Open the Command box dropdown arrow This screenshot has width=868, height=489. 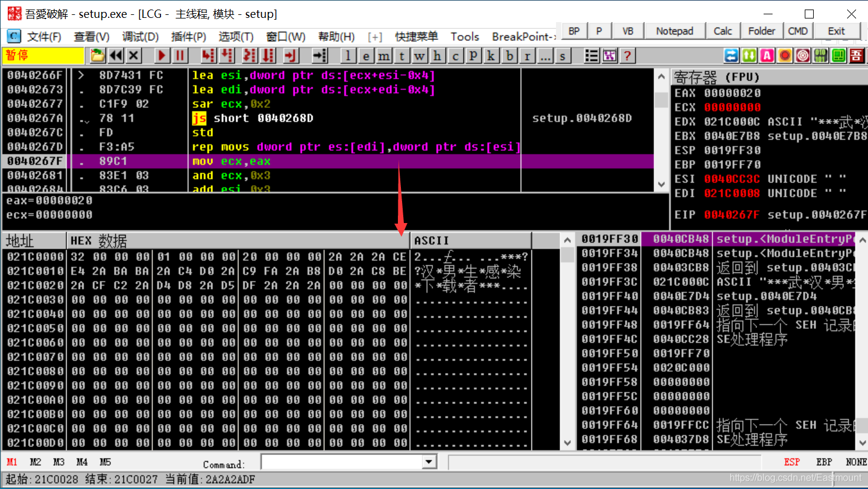click(x=430, y=462)
